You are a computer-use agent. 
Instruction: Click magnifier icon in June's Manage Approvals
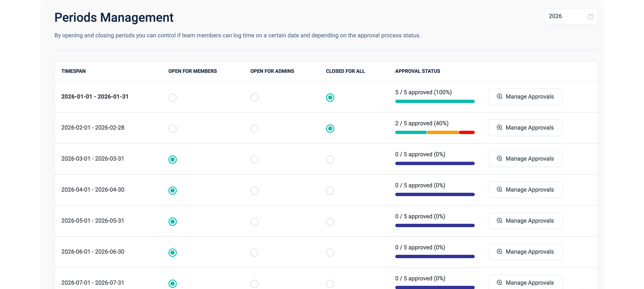click(499, 252)
